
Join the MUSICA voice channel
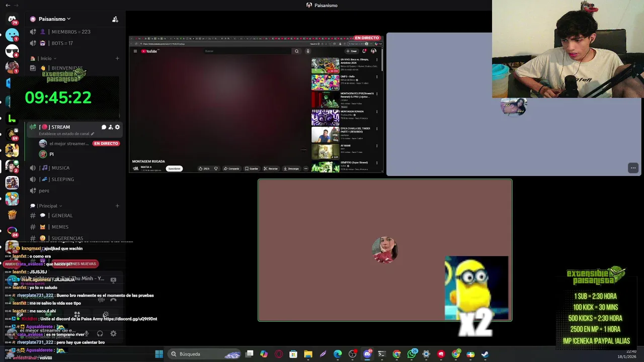click(73, 168)
